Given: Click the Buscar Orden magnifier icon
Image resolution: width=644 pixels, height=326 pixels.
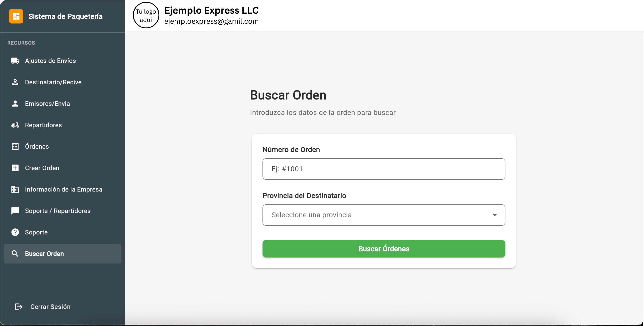Looking at the screenshot, I should pyautogui.click(x=15, y=253).
